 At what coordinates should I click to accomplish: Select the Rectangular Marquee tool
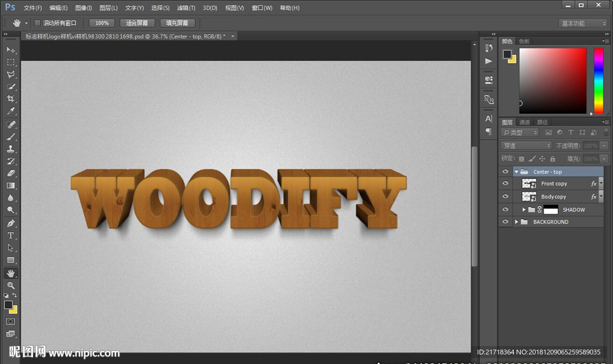(11, 62)
